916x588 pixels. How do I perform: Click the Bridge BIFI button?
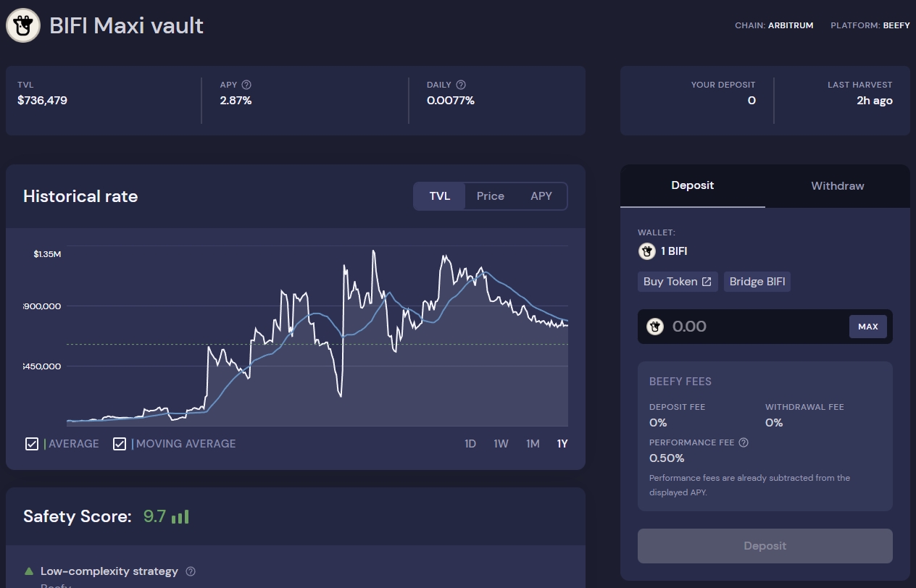(x=757, y=282)
